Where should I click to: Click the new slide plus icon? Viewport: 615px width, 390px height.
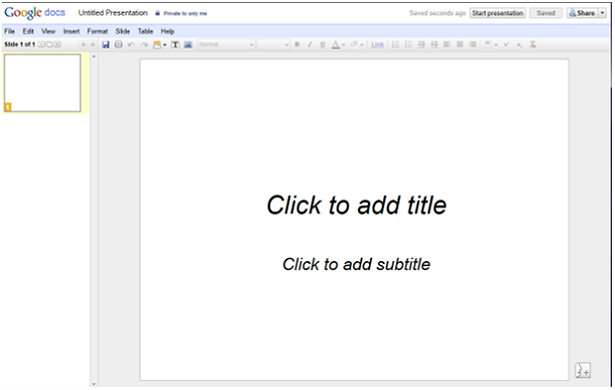(x=41, y=45)
